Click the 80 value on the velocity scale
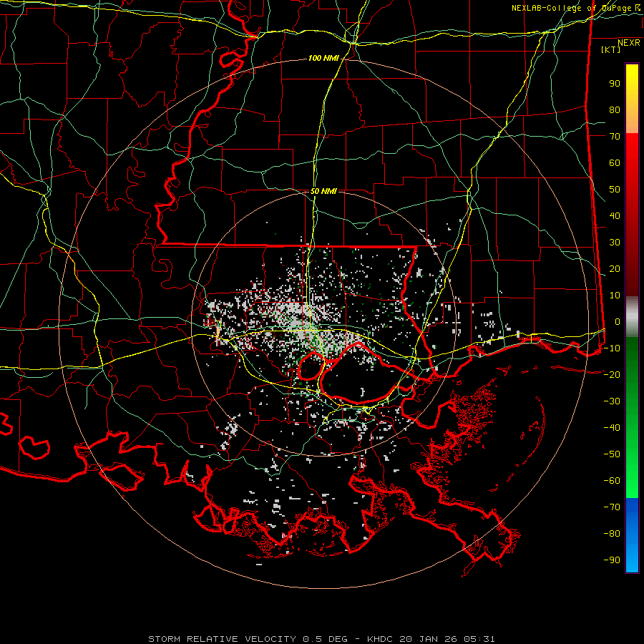Image resolution: width=644 pixels, height=644 pixels. pos(615,110)
